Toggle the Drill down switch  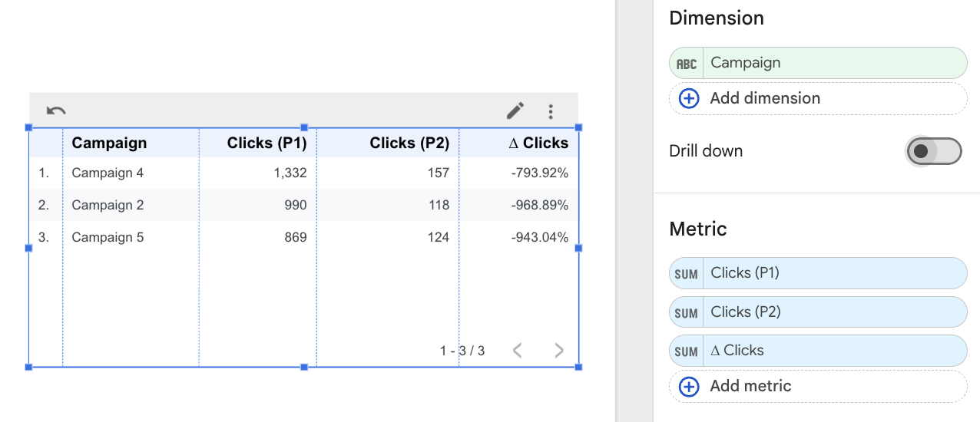click(934, 151)
